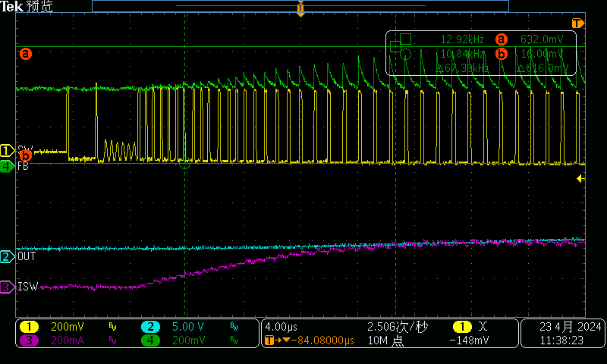This screenshot has width=607, height=364.
Task: Click channel 2 bandwidth limit Bw icon
Action: coord(234,327)
